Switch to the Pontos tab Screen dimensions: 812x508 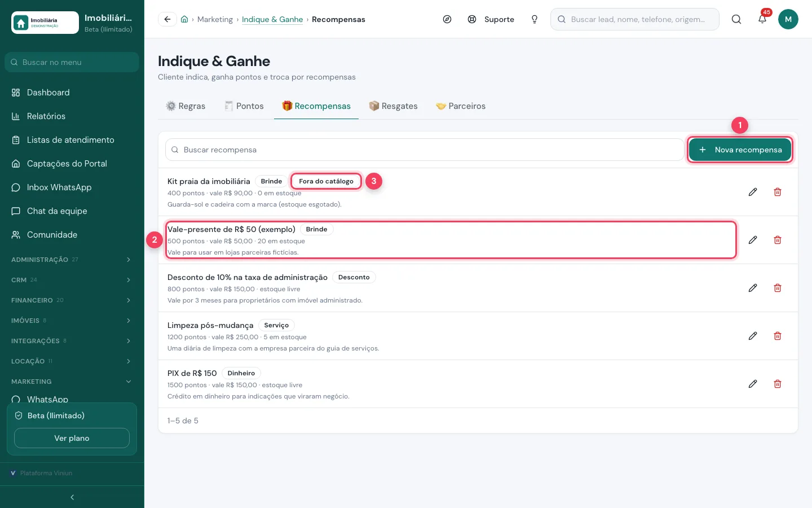(244, 106)
